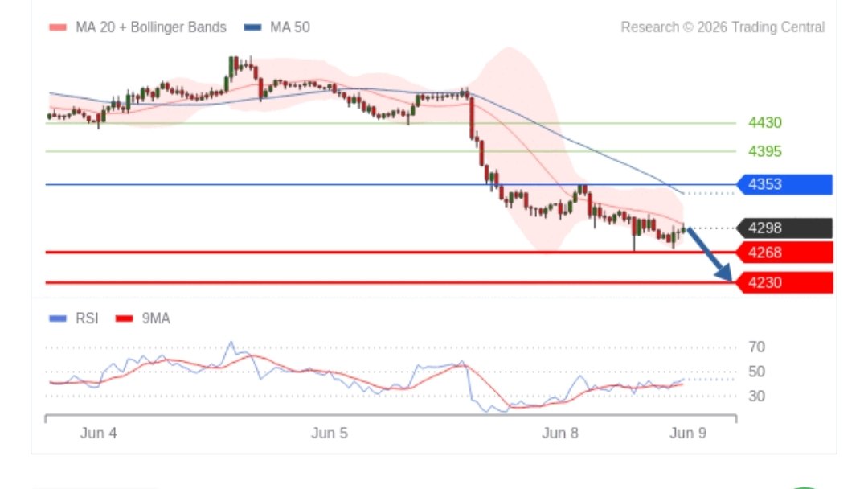This screenshot has height=489, width=868.
Task: Toggle the RSI legend entry
Action: point(74,318)
